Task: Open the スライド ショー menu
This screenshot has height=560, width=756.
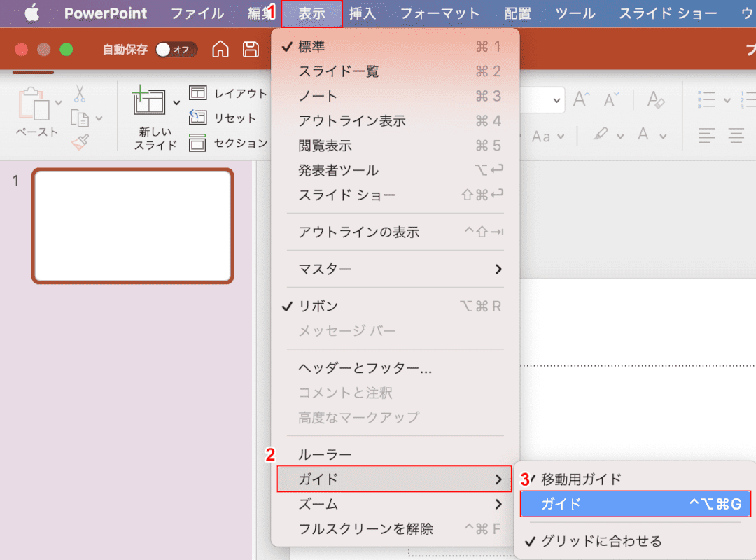Action: (667, 13)
